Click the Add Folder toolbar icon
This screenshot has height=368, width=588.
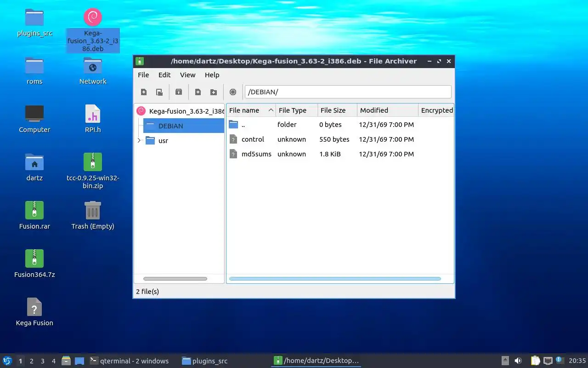click(x=214, y=92)
